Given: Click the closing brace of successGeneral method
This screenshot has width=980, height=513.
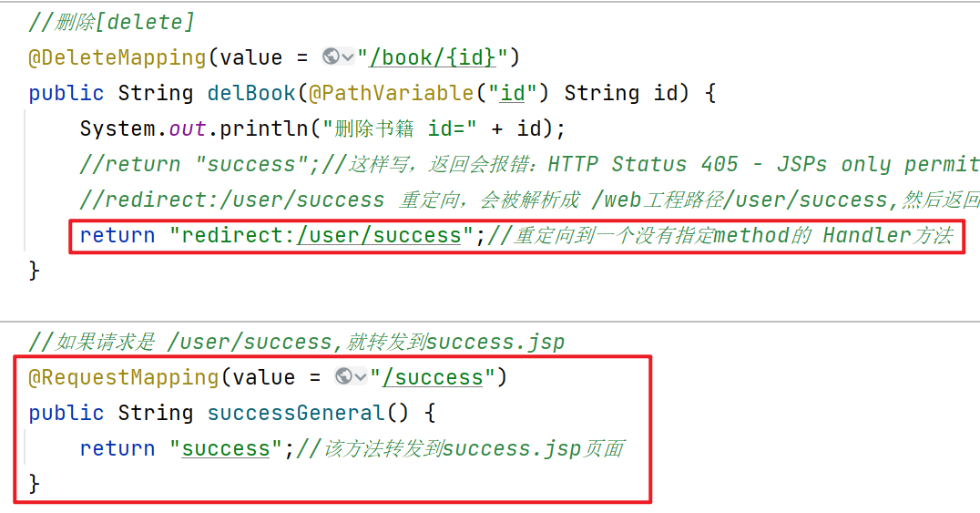Looking at the screenshot, I should 35,484.
